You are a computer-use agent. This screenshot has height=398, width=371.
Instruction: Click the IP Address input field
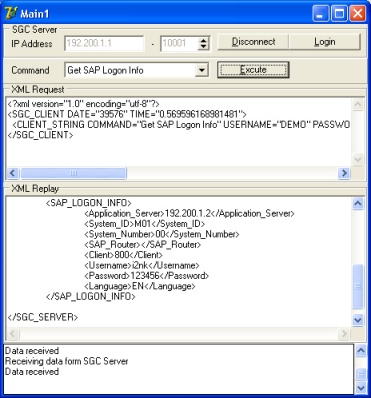[104, 43]
